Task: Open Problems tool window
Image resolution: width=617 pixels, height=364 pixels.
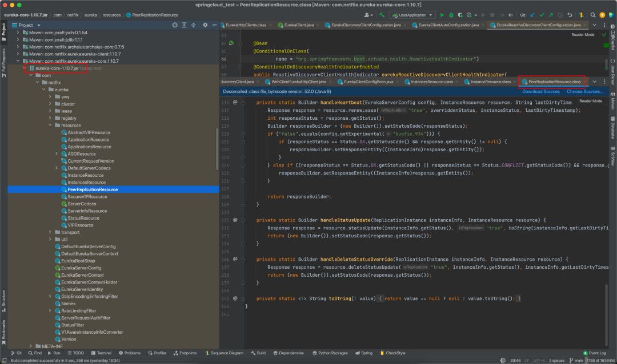Action: (x=130, y=353)
